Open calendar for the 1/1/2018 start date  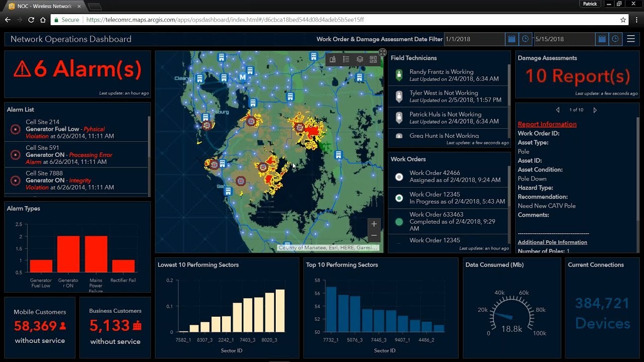pyautogui.click(x=512, y=39)
